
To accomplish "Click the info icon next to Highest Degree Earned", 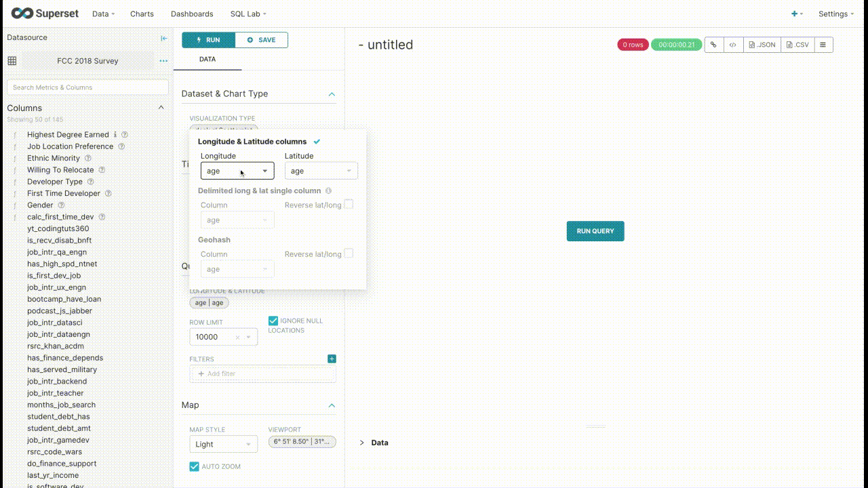I will (115, 135).
